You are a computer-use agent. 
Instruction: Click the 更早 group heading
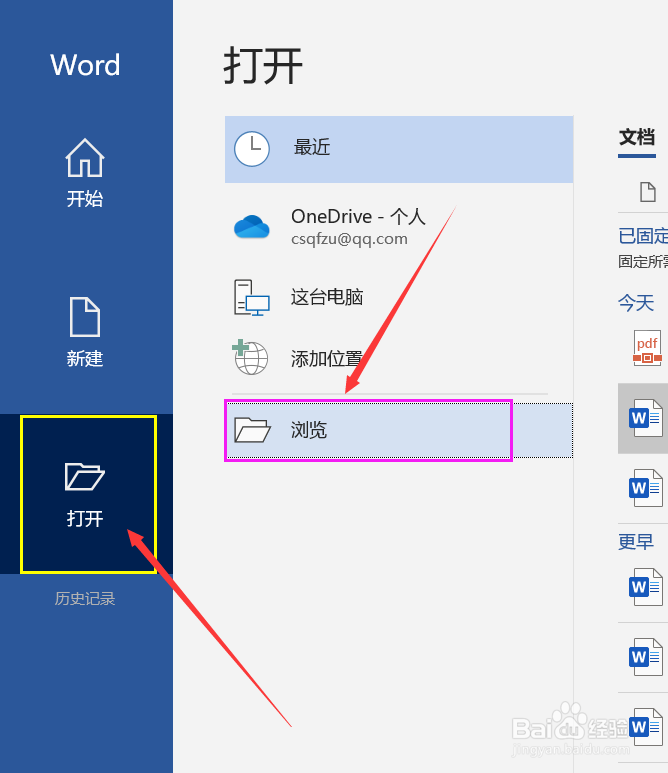(x=636, y=542)
